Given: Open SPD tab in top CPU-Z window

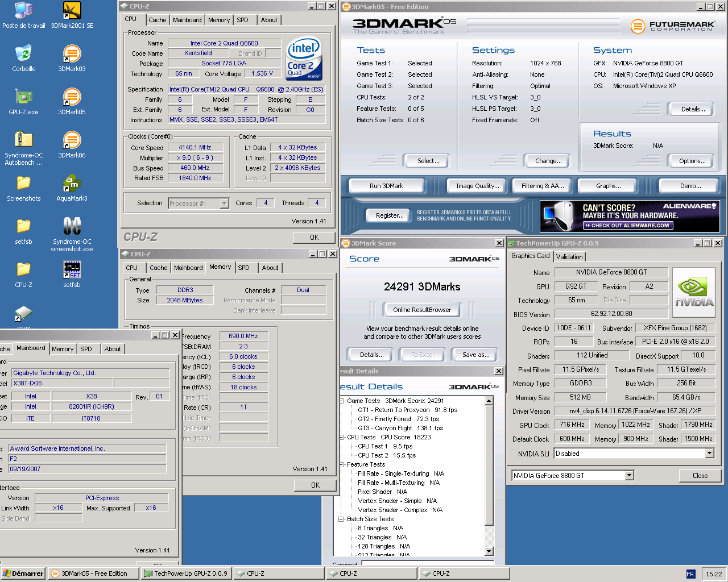Looking at the screenshot, I should coord(243,20).
